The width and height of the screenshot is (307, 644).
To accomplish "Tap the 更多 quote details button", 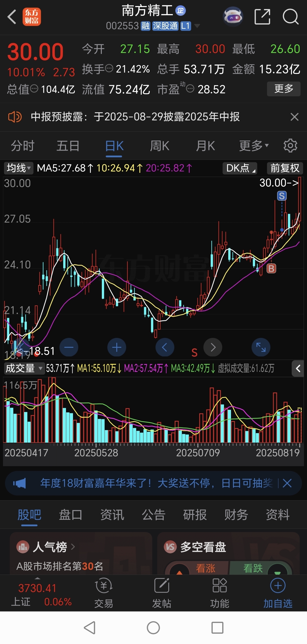I will pos(284,89).
